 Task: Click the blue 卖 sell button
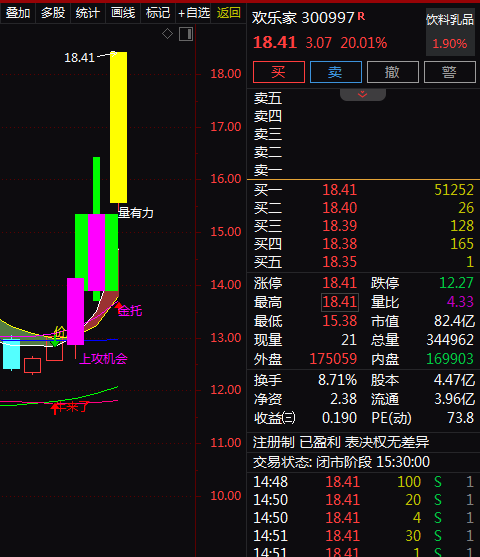coord(336,72)
